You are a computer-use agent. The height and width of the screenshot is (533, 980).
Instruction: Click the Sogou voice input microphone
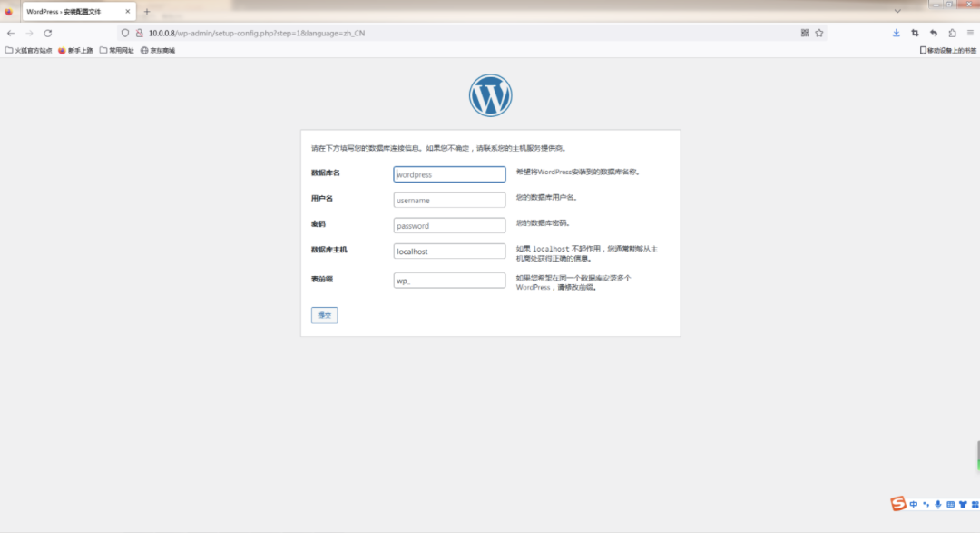point(938,504)
